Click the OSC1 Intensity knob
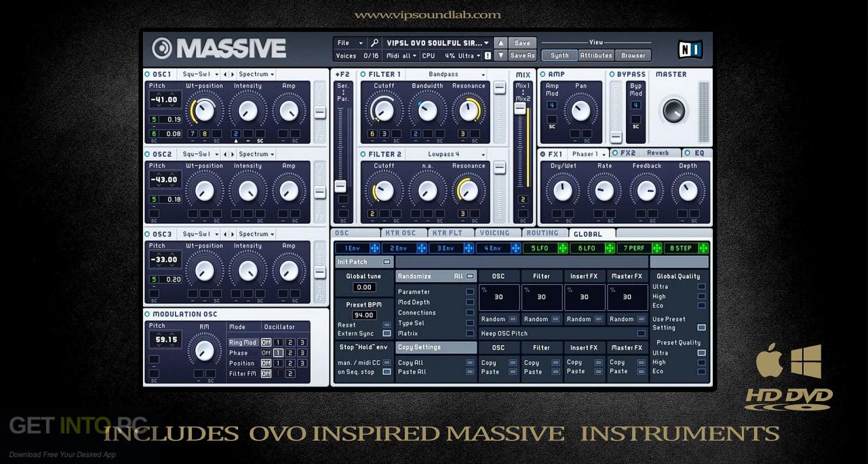This screenshot has width=868, height=464. tap(248, 111)
